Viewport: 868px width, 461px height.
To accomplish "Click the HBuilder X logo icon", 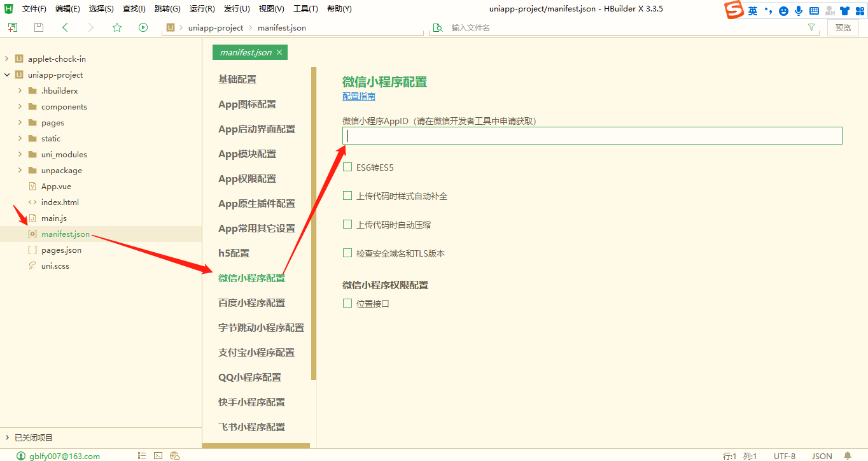I will point(9,8).
